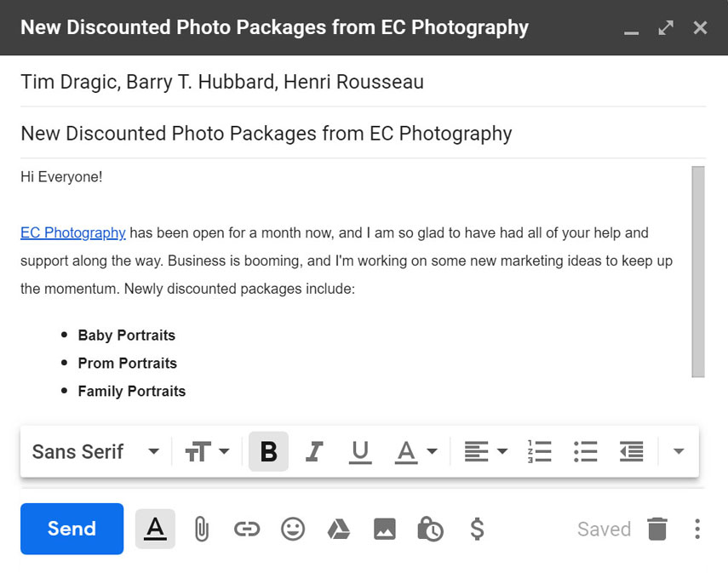Viewport: 728px width, 573px height.
Task: Click the dollar sign send money icon
Action: pyautogui.click(x=477, y=529)
